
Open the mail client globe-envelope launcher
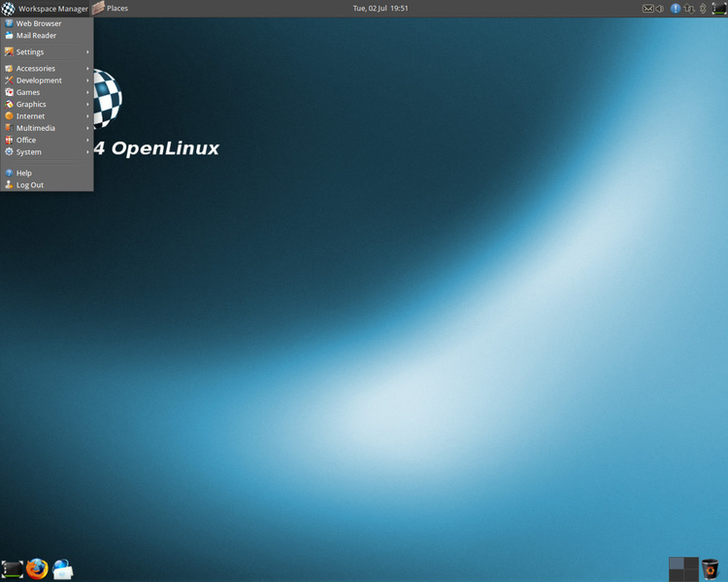pos(63,569)
